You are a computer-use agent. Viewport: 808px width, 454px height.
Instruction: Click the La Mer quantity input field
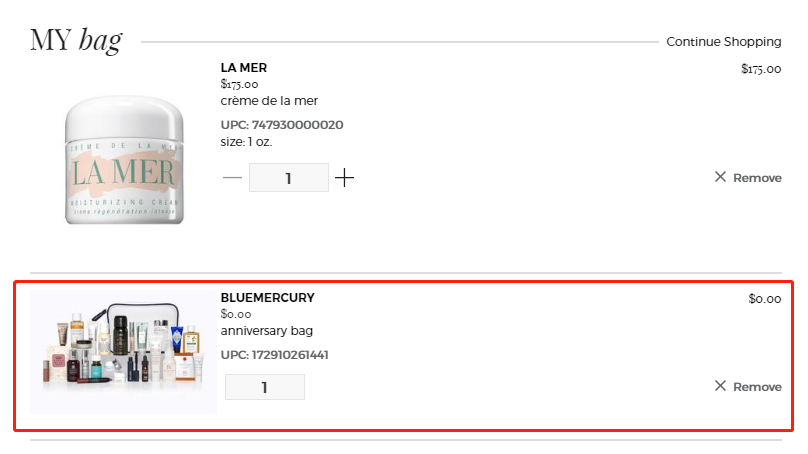[x=288, y=178]
